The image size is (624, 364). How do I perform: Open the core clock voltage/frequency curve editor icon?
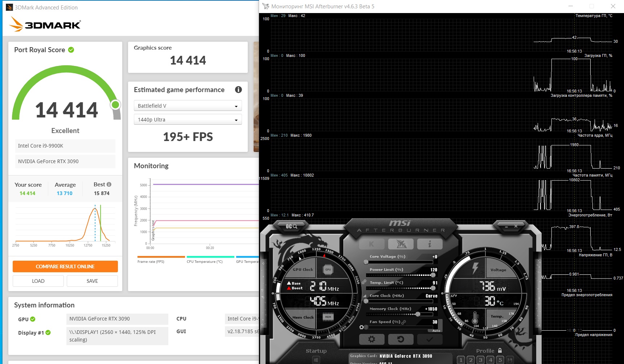click(365, 296)
